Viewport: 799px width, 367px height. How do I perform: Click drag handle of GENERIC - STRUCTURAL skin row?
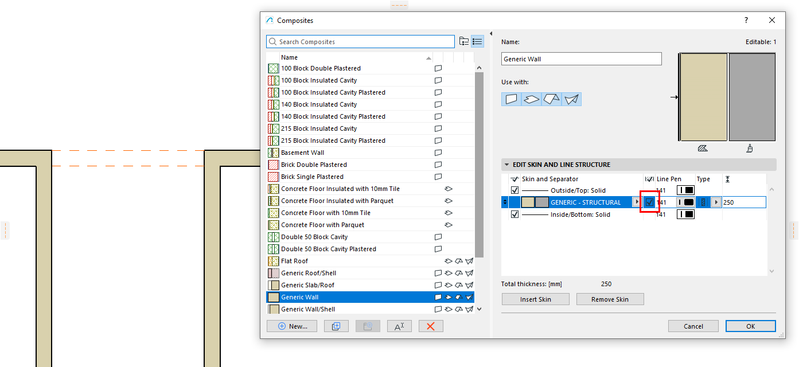[x=505, y=202]
